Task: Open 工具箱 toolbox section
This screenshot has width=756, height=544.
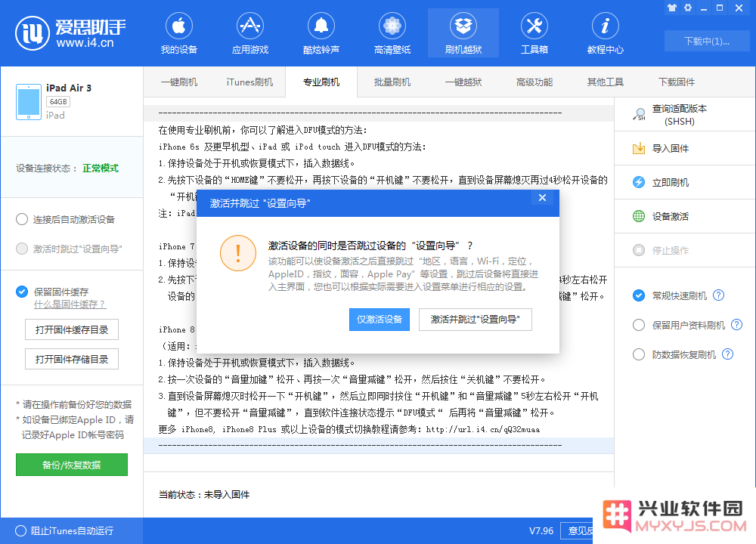Action: click(534, 33)
